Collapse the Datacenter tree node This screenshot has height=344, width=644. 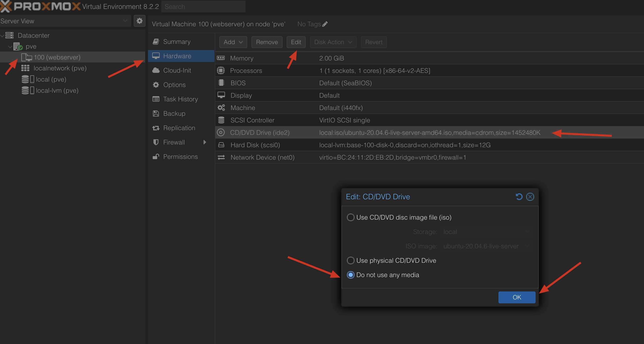point(2,35)
